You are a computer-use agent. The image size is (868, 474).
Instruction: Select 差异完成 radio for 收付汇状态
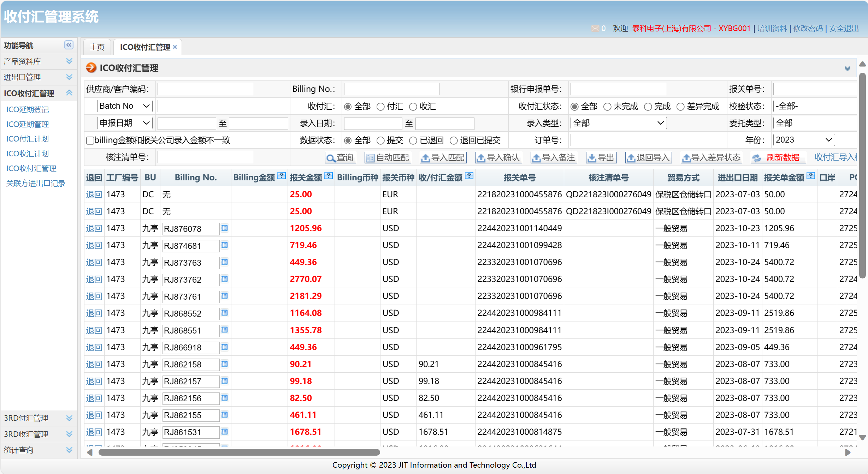pos(680,107)
